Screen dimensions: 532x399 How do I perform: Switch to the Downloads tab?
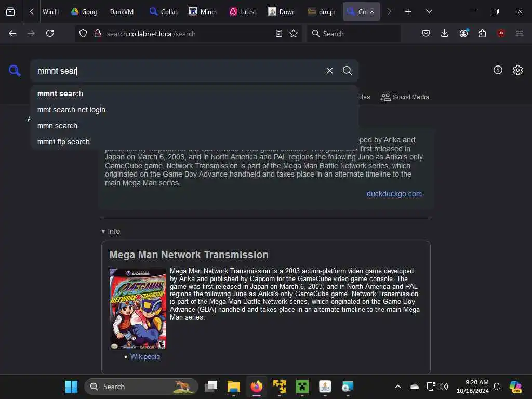282,12
